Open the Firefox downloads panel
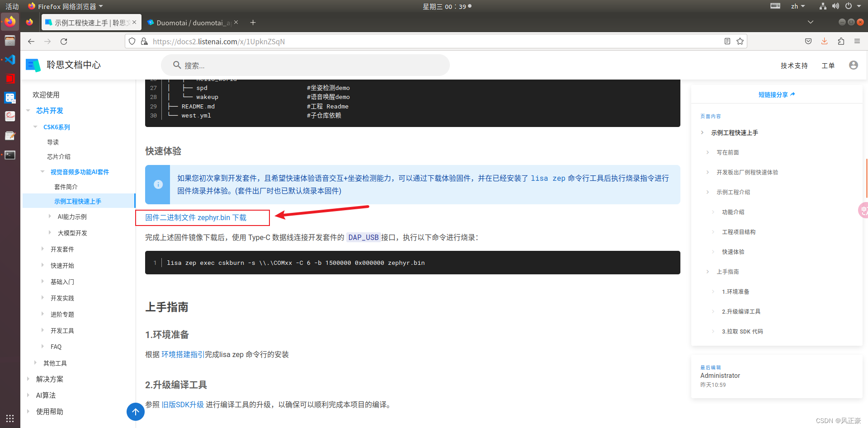Image resolution: width=868 pixels, height=428 pixels. coord(825,41)
